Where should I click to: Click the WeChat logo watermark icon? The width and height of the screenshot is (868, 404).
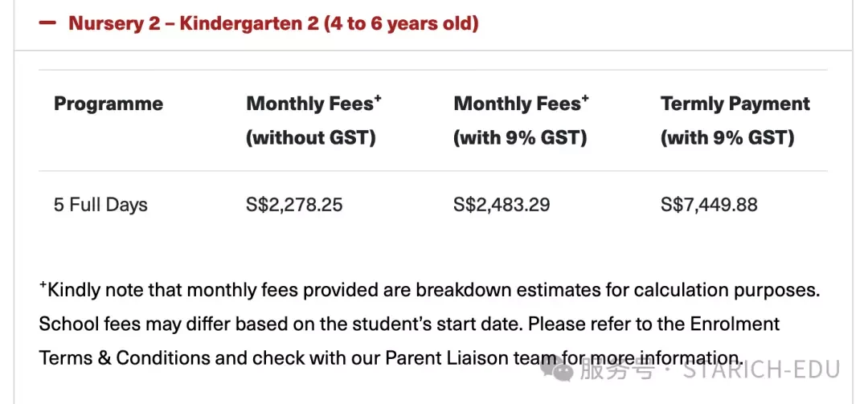558,369
